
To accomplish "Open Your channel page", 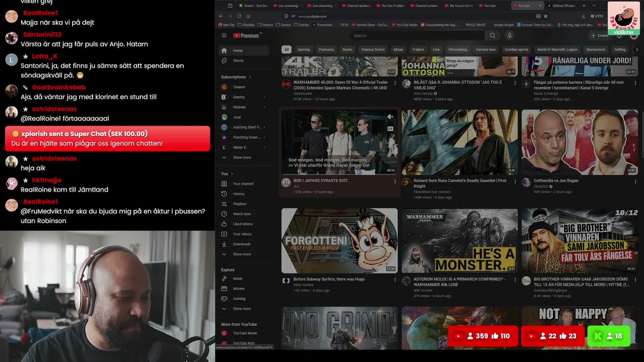I will pyautogui.click(x=244, y=184).
